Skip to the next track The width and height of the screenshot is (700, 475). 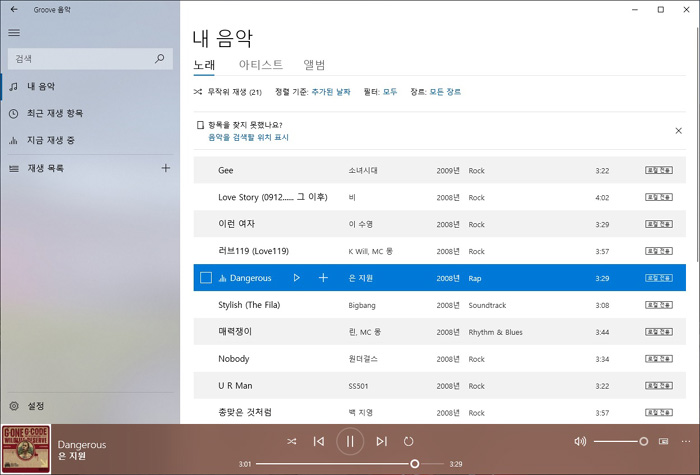(x=382, y=442)
